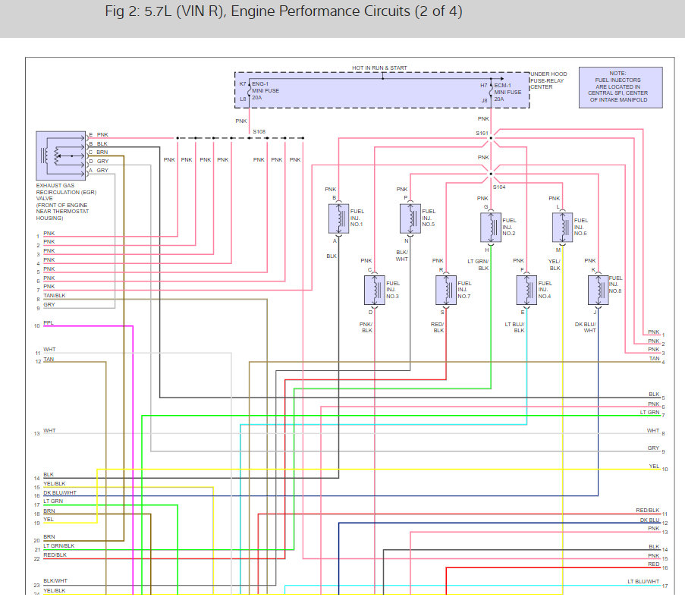Click the 'BRN' label at EGR terminal C
The image size is (685, 616).
[x=102, y=152]
